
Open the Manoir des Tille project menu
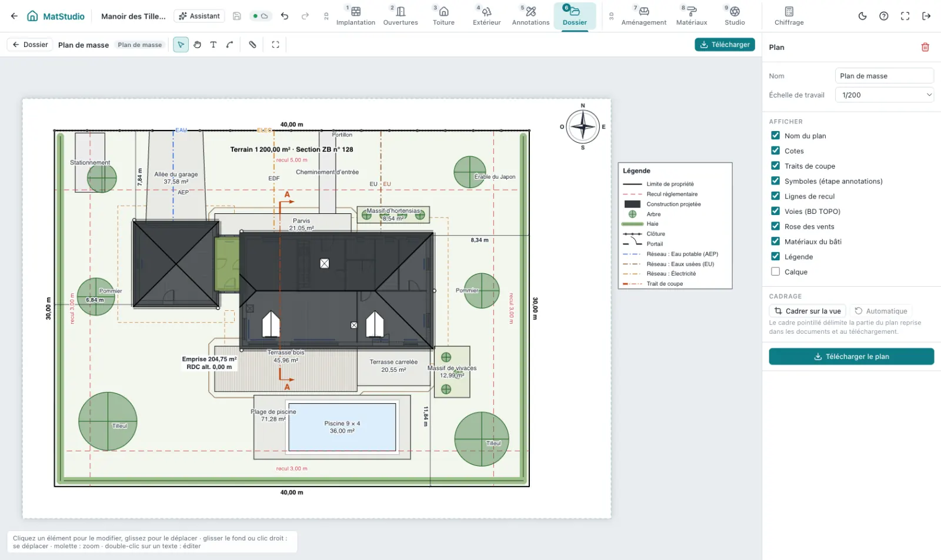(134, 16)
